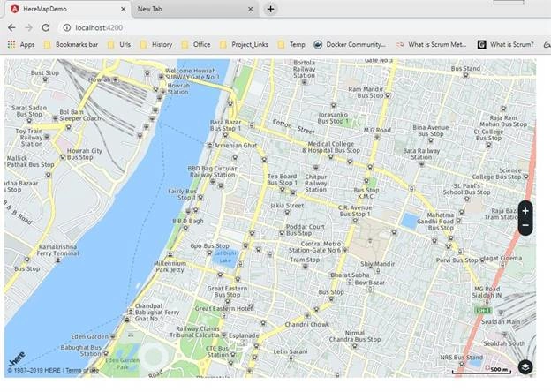Click the M G Road label
This screenshot has width=551, height=392.
click(377, 130)
